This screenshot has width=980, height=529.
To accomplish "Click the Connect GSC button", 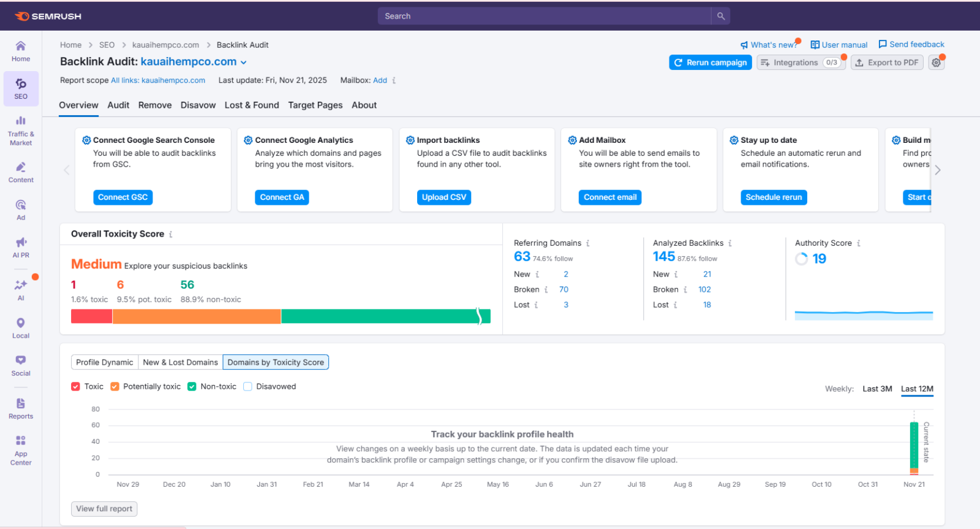I will [123, 197].
